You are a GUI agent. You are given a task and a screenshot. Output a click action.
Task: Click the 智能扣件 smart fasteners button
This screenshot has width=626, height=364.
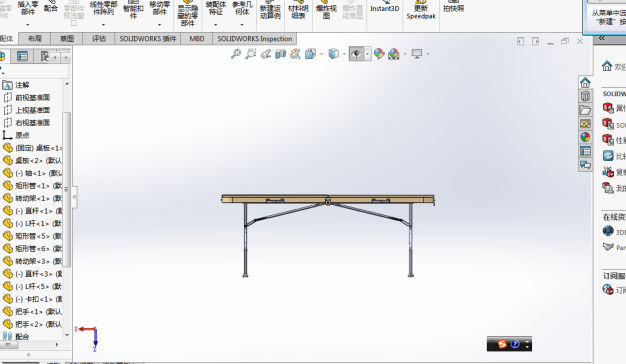133,10
